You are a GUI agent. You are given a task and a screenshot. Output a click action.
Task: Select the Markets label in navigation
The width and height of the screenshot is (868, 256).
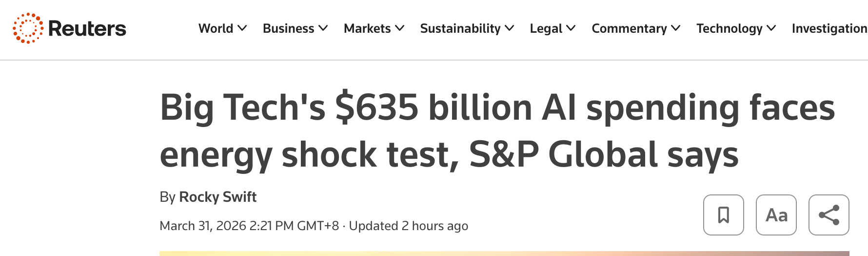(367, 28)
